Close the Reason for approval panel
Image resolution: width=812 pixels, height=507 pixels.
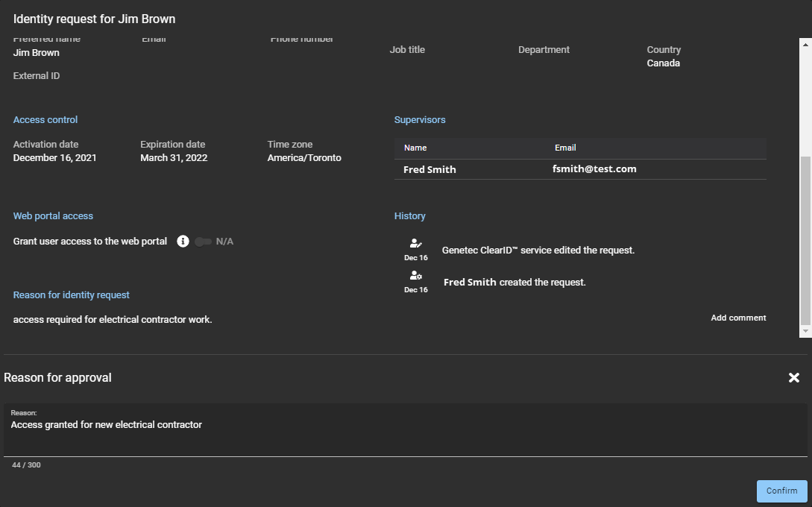coord(794,378)
